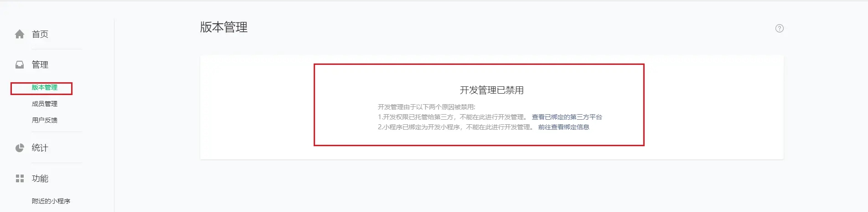Click the 开发管理由于以下两个原因被禁用 text line
The height and width of the screenshot is (212, 868).
coord(426,107)
